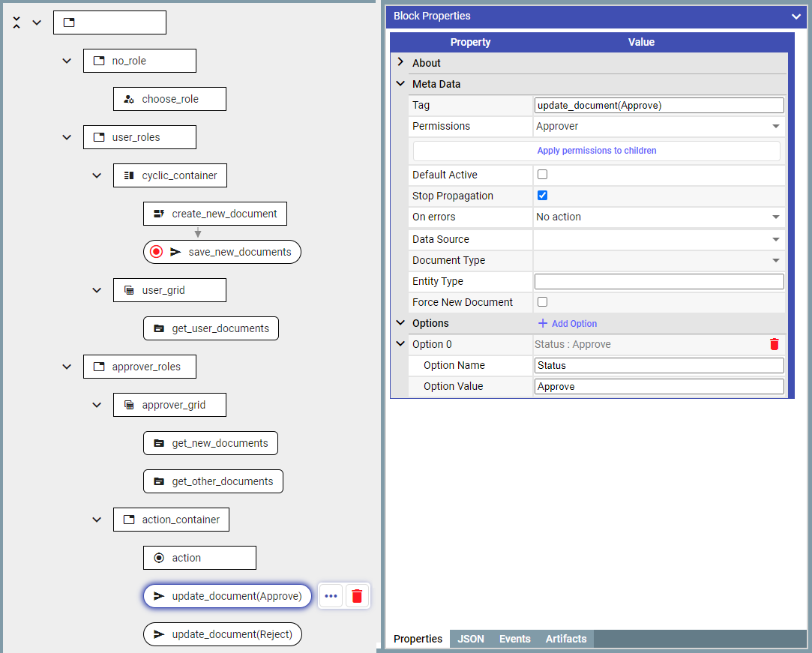Viewport: 812px width, 653px height.
Task: Click the red record icon on save_new_documents
Action: tap(156, 252)
